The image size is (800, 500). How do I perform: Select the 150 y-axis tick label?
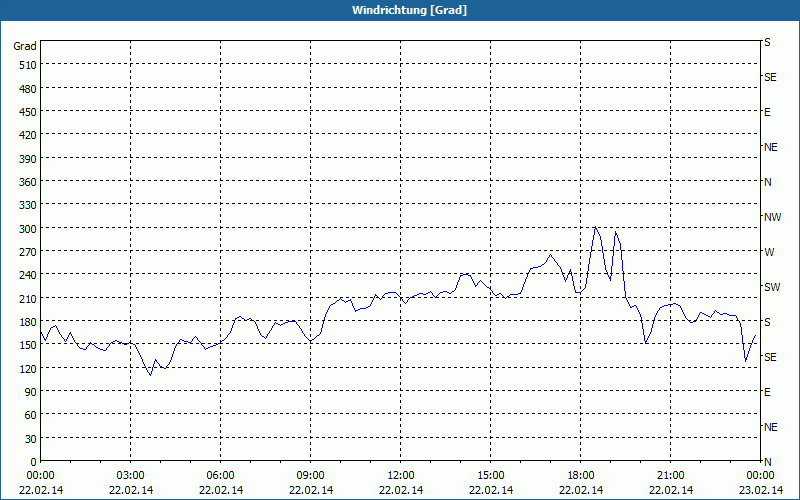coord(29,345)
